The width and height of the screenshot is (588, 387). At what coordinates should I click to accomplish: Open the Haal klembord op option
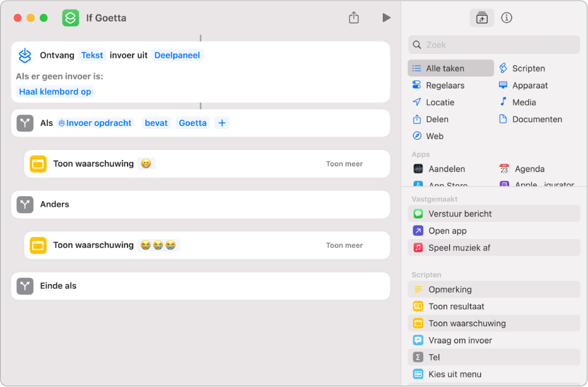55,92
